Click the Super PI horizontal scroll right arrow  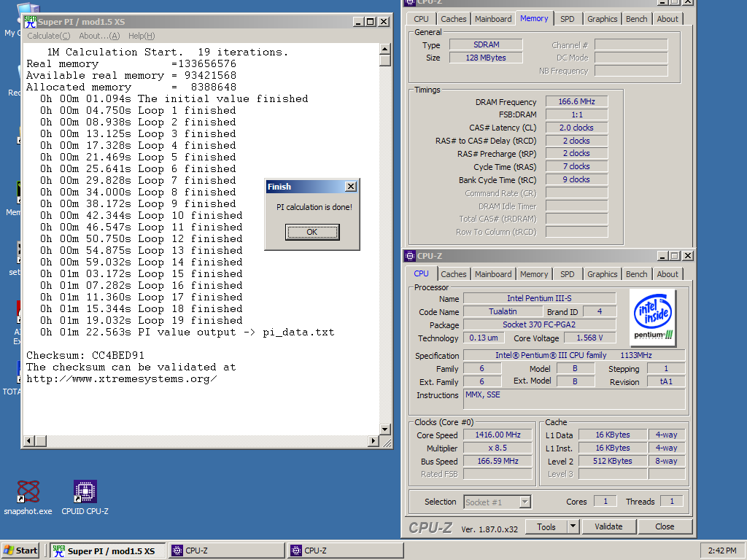[373, 441]
